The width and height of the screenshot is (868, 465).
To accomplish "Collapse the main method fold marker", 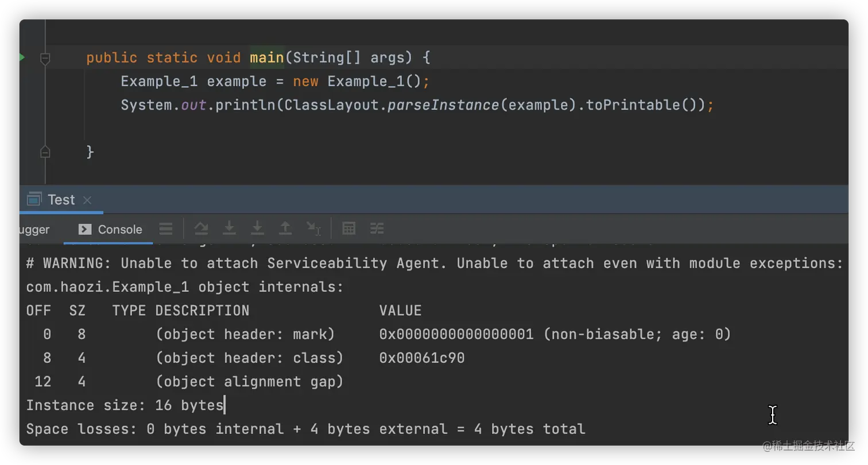I will (x=45, y=58).
